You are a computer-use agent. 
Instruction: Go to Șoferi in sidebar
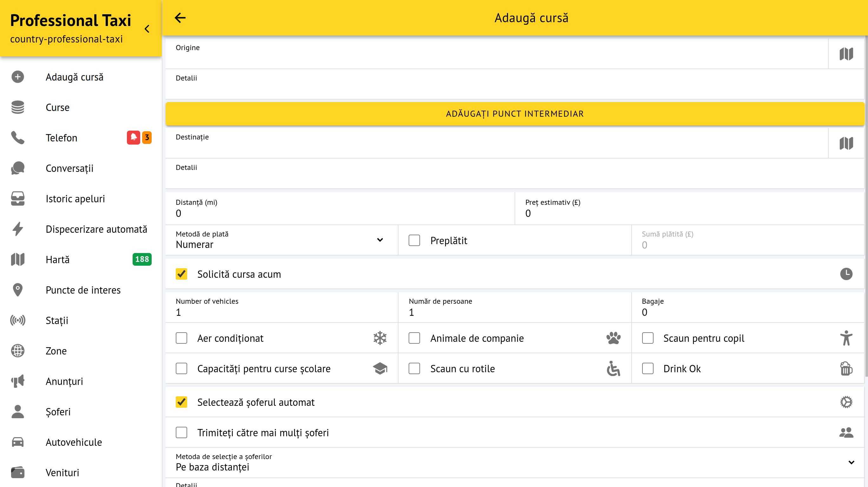tap(58, 412)
